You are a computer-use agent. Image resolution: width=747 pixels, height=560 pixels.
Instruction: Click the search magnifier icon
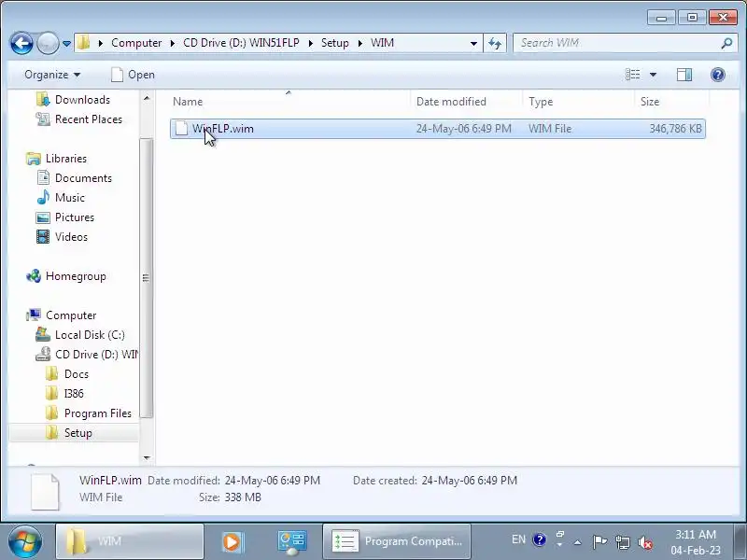[727, 43]
